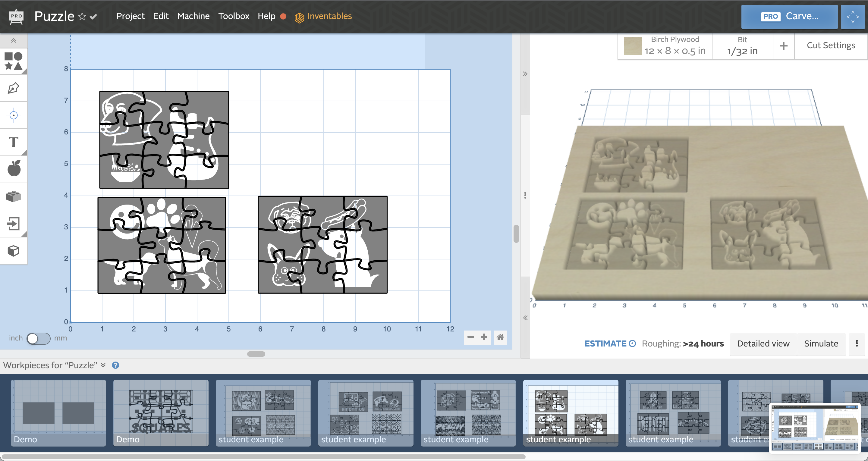Zoom out the canvas with minus
The height and width of the screenshot is (461, 868).
pos(471,337)
